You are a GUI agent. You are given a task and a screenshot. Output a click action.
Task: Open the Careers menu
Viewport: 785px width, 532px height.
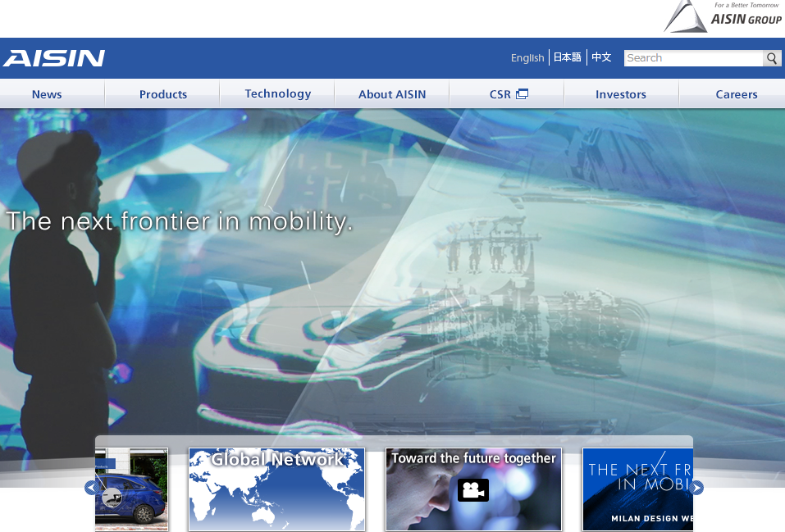click(x=737, y=94)
